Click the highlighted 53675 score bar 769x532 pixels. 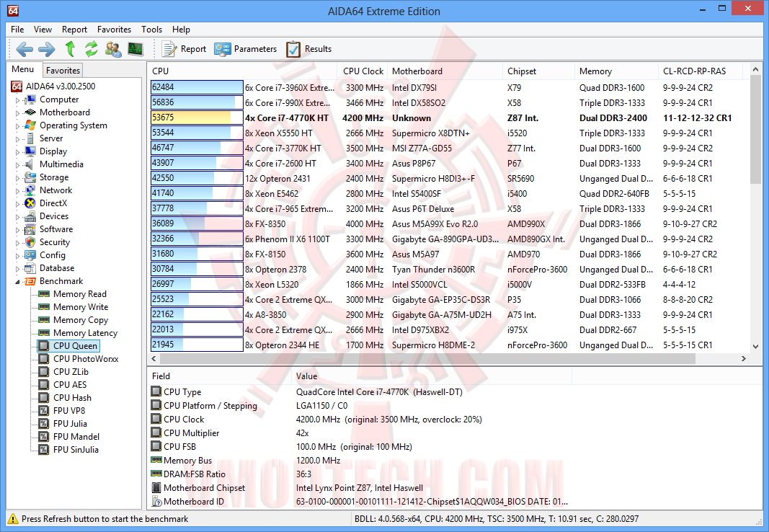(197, 118)
